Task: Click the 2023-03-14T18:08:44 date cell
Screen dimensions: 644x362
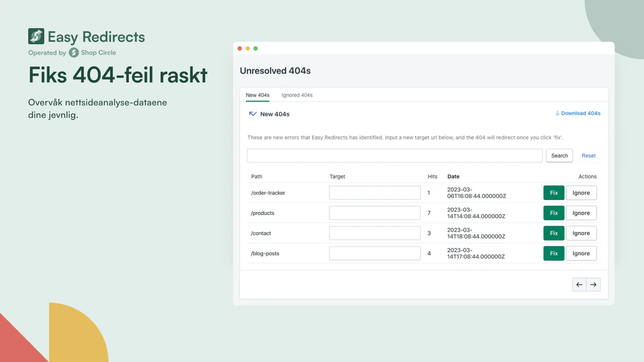Action: coord(476,233)
